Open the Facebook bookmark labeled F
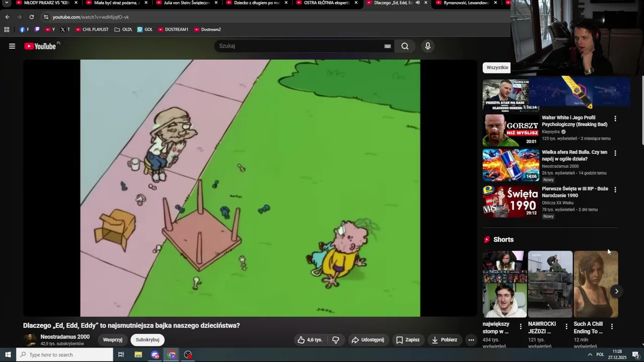Screen dimensions: 644x362 [24, 30]
